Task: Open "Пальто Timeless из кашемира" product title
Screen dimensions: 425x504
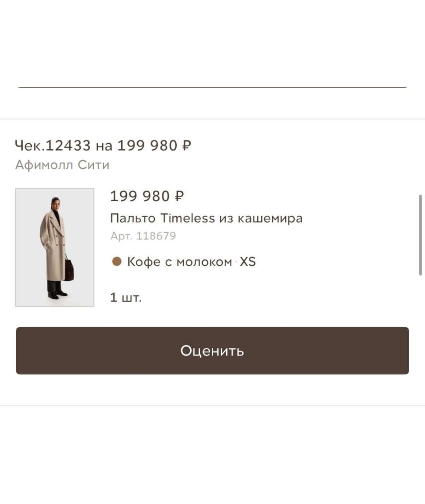Action: 206,218
